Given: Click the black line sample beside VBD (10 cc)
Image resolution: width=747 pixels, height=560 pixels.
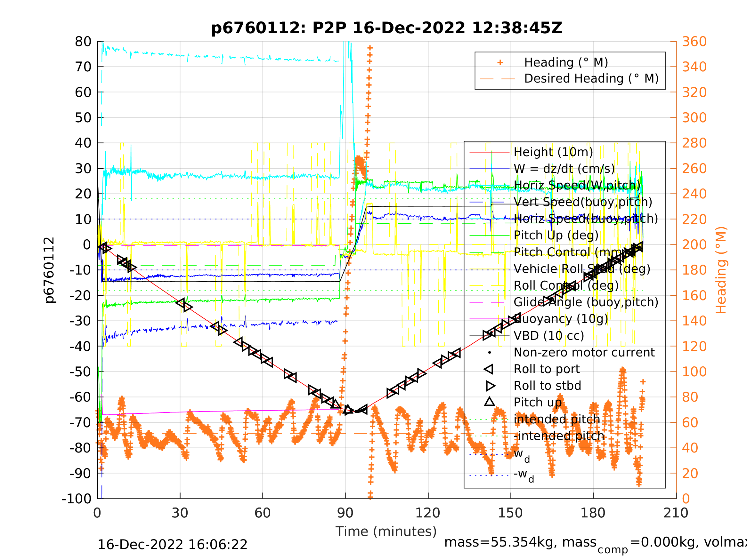Looking at the screenshot, I should (489, 336).
